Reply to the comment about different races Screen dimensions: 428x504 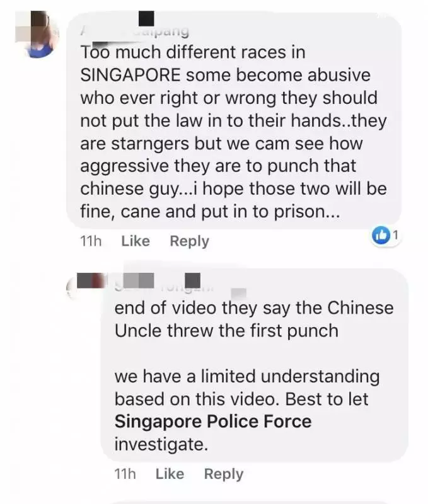(x=189, y=241)
